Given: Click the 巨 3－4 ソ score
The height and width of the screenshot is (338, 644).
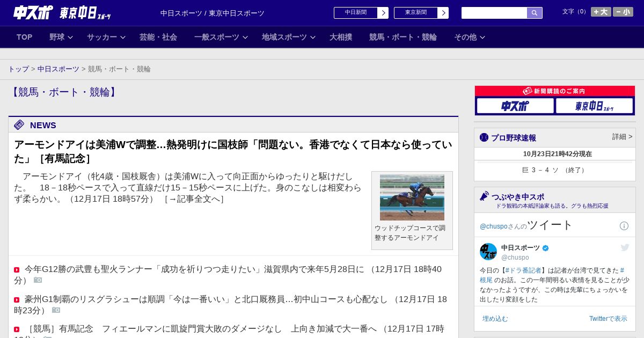Looking at the screenshot, I should pyautogui.click(x=554, y=170).
